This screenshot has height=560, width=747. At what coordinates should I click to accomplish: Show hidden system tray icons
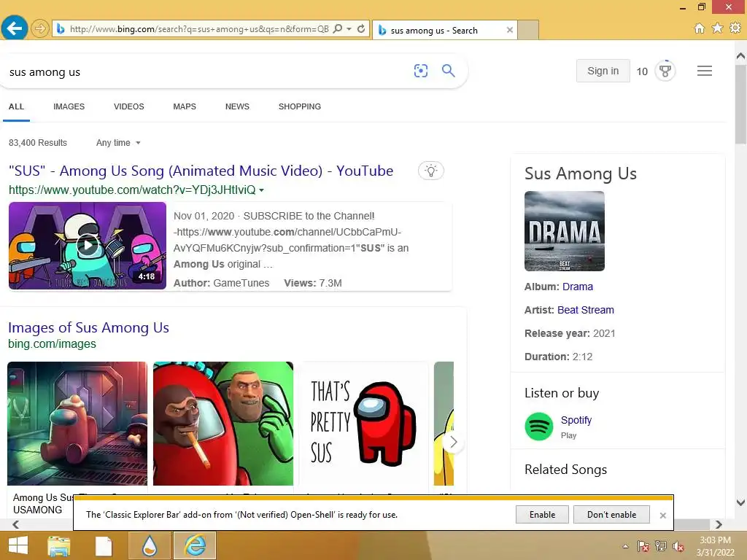[x=625, y=546]
